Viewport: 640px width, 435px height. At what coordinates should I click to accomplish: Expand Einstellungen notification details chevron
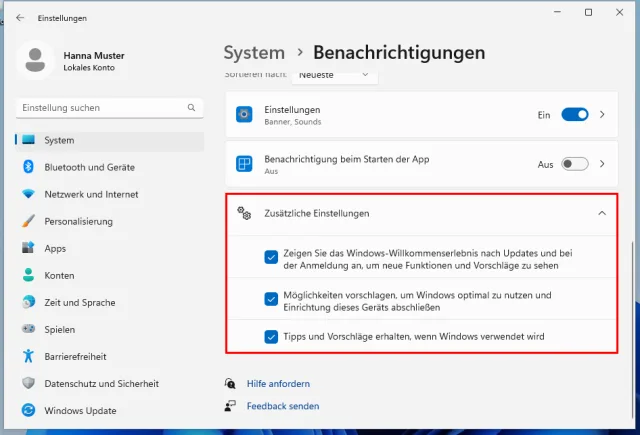602,115
